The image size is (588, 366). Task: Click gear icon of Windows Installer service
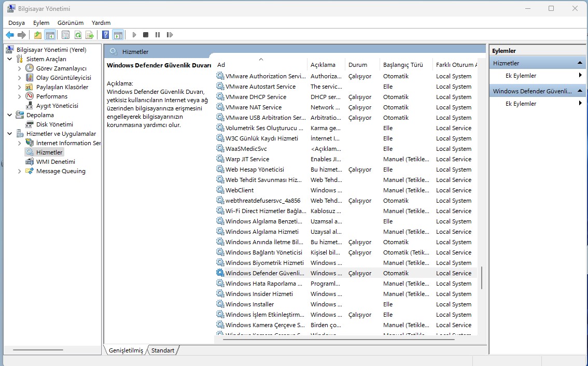(x=220, y=304)
